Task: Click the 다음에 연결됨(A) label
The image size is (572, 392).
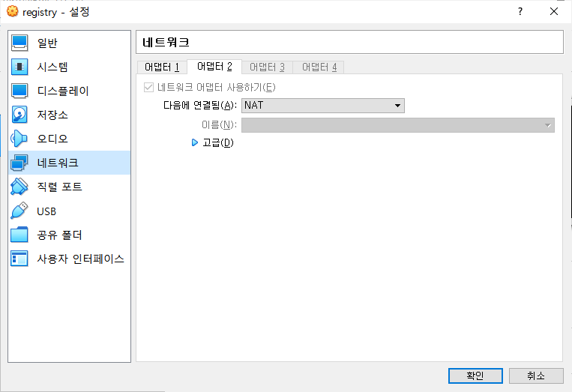Action: (200, 106)
